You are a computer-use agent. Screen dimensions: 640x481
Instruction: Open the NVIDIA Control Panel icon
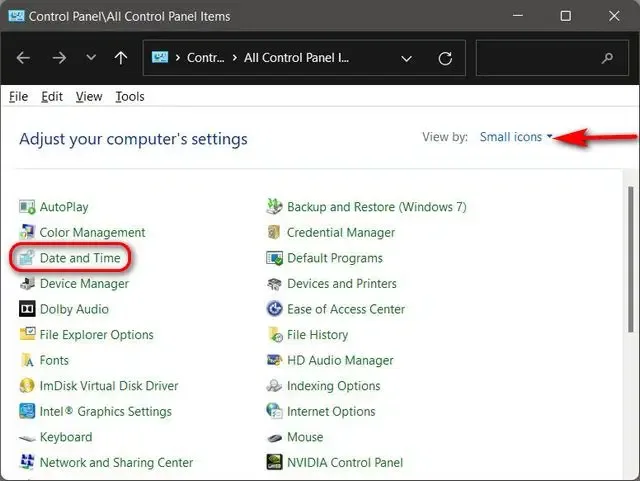274,462
